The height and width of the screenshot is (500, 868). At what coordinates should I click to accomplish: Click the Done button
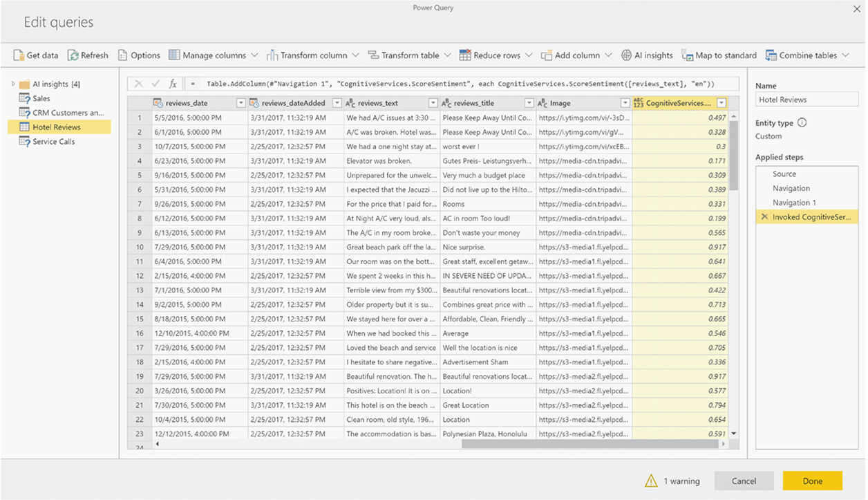point(812,481)
